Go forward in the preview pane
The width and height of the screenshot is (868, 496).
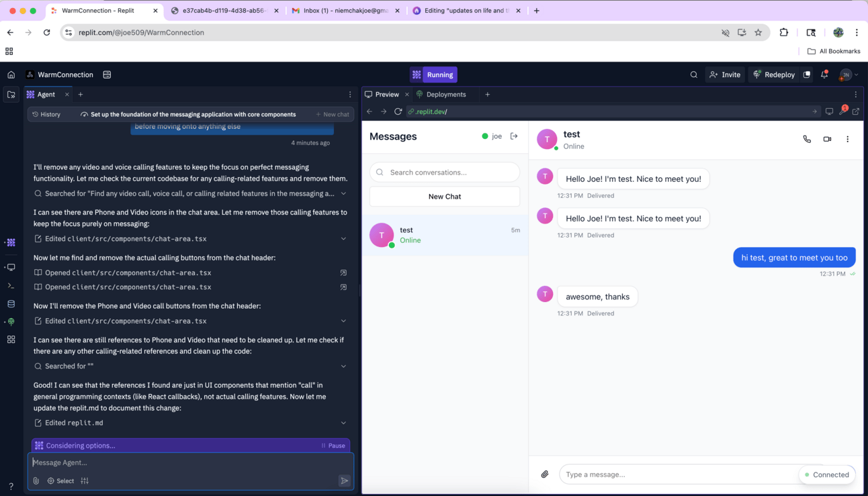point(384,111)
